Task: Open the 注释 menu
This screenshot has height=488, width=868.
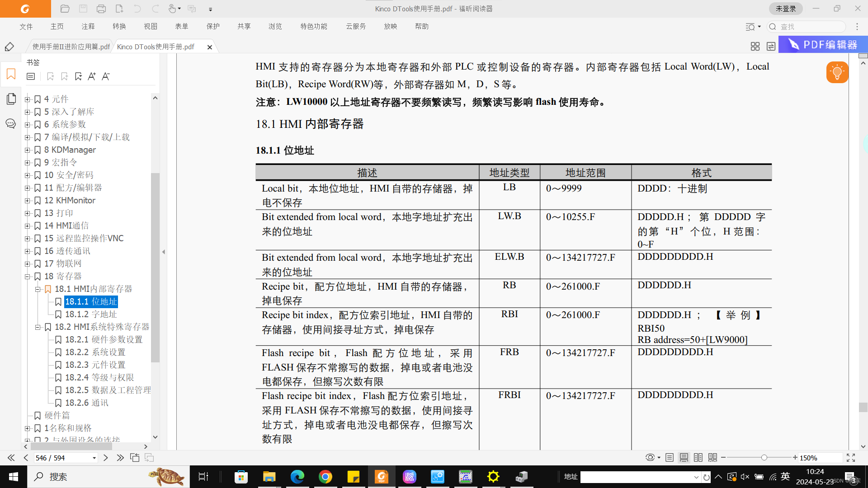Action: tap(88, 26)
